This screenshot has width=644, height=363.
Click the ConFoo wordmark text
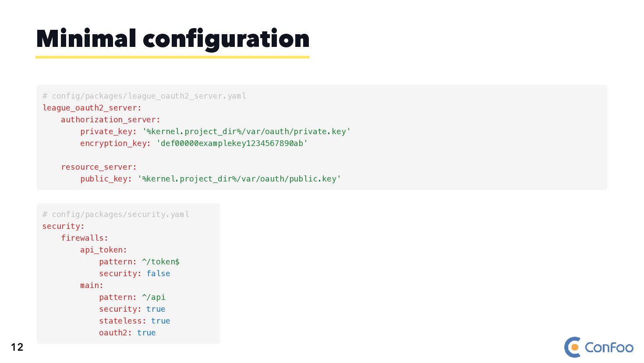609,348
